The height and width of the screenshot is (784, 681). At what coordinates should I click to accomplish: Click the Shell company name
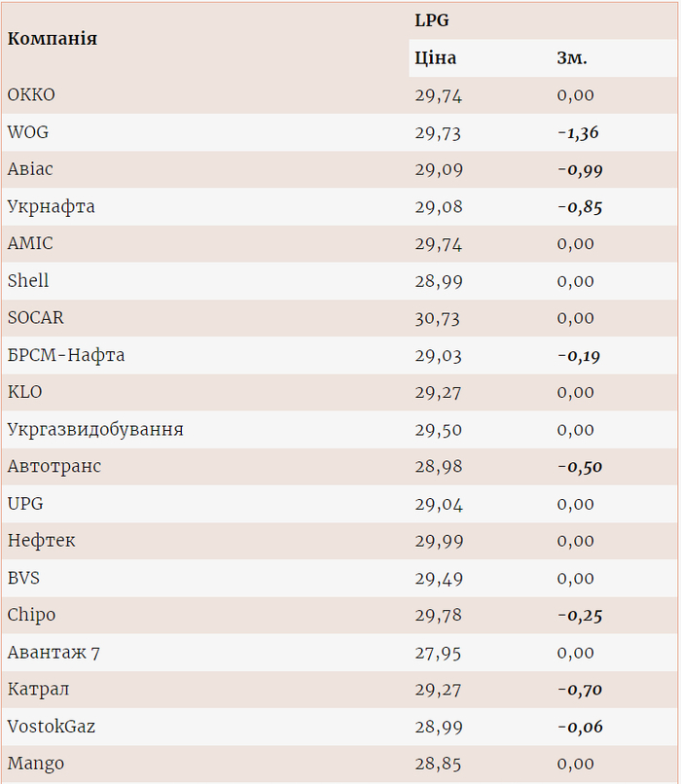28,281
